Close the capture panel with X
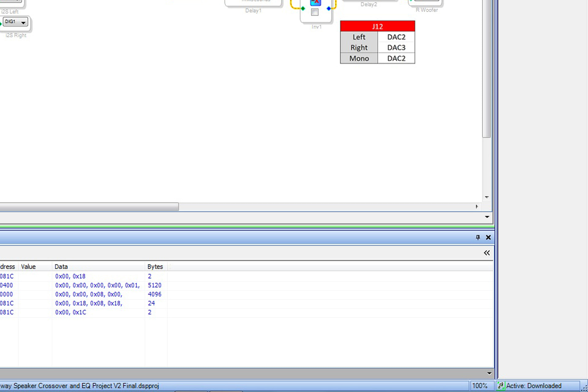The image size is (588, 392). pos(488,237)
